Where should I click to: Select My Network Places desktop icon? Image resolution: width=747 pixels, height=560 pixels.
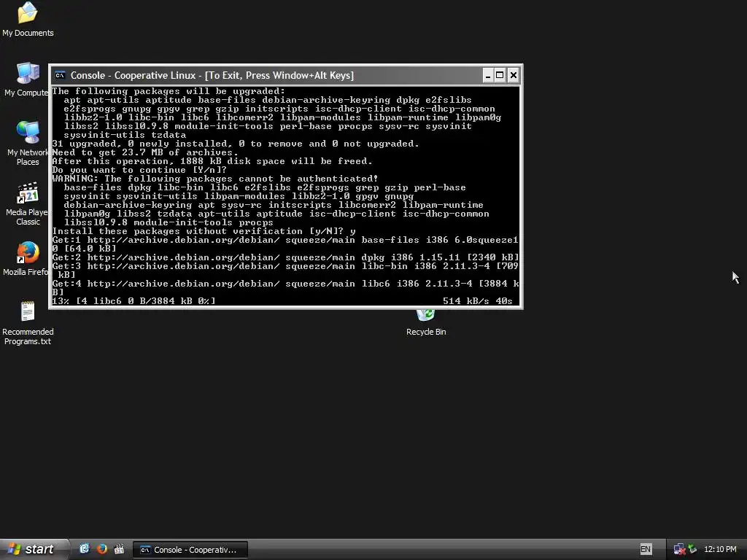pyautogui.click(x=28, y=143)
